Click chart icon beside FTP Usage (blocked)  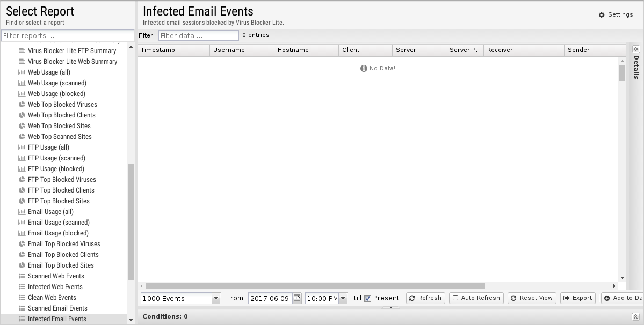22,168
